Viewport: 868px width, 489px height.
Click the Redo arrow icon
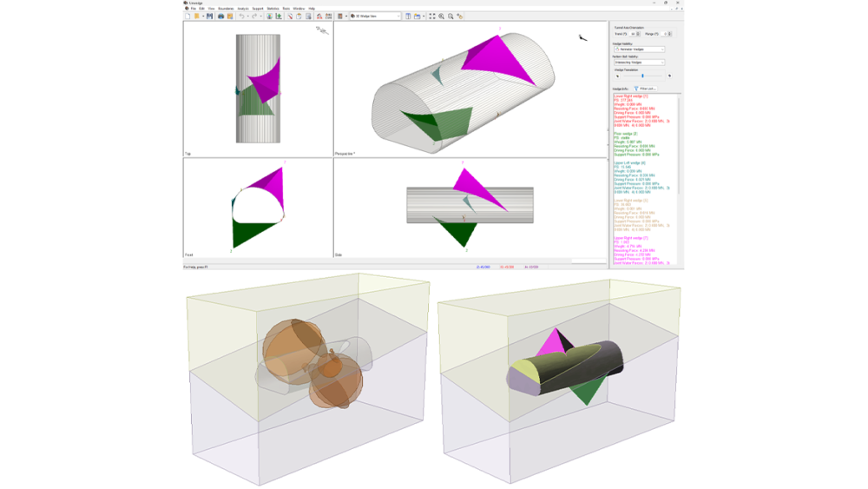pyautogui.click(x=255, y=16)
